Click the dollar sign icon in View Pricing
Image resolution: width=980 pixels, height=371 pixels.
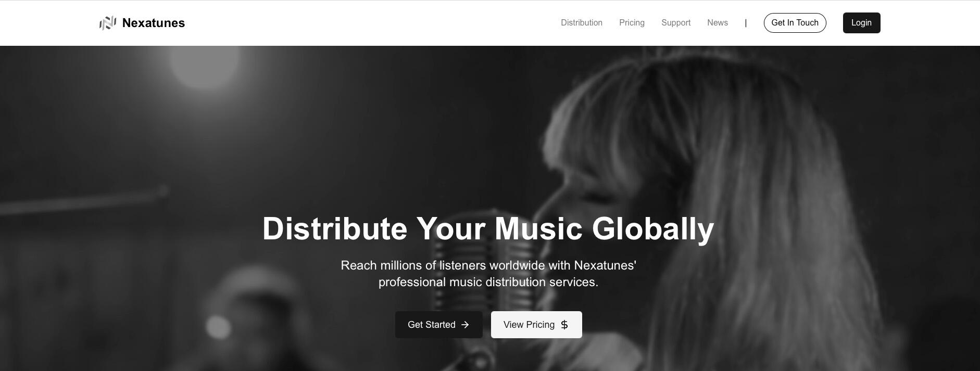[564, 325]
